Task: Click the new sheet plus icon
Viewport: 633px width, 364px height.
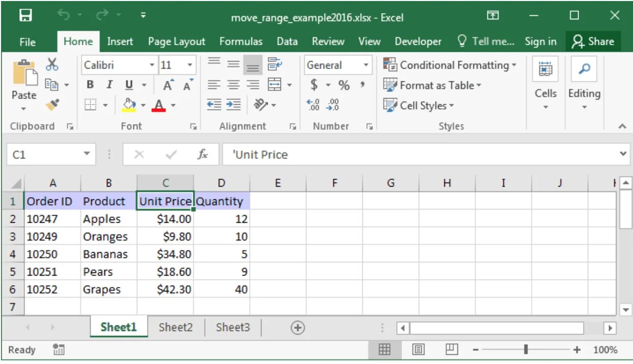Action: 298,328
